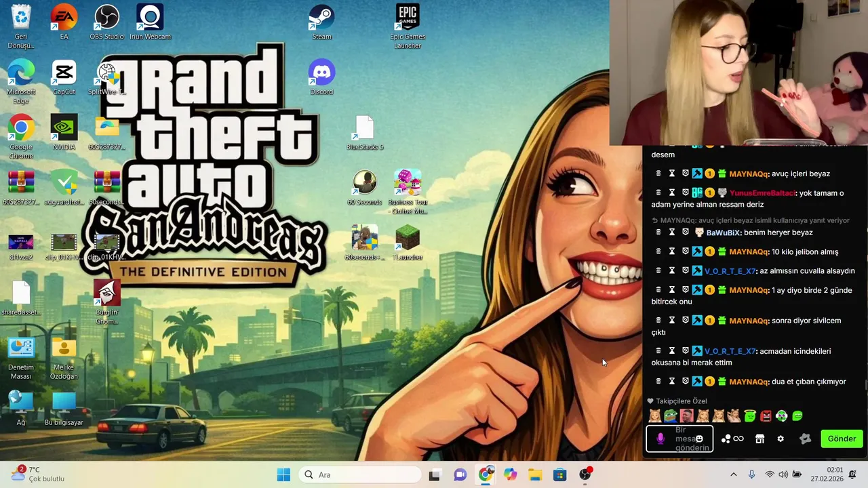
Task: Pick the Pepe frog emote
Action: pos(670,415)
